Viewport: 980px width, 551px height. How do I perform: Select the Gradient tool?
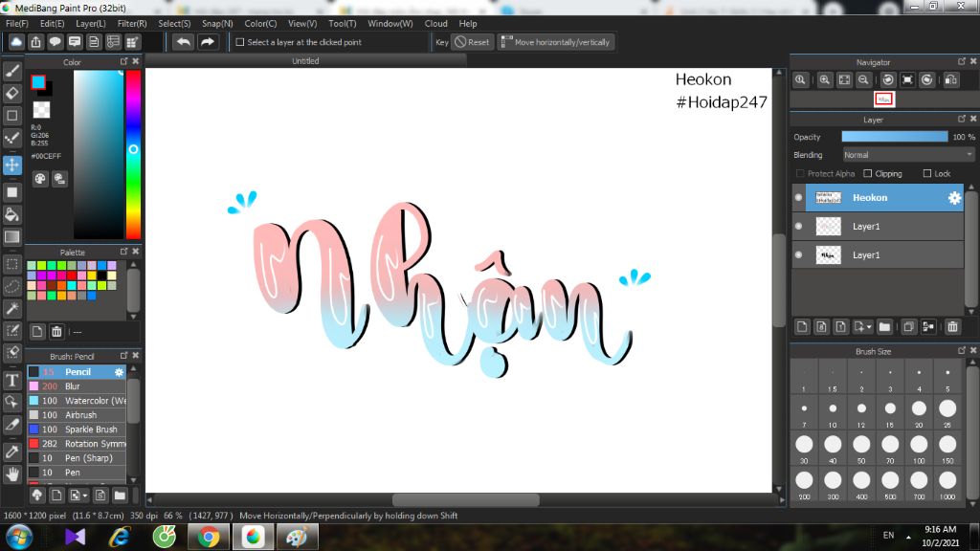click(x=11, y=237)
